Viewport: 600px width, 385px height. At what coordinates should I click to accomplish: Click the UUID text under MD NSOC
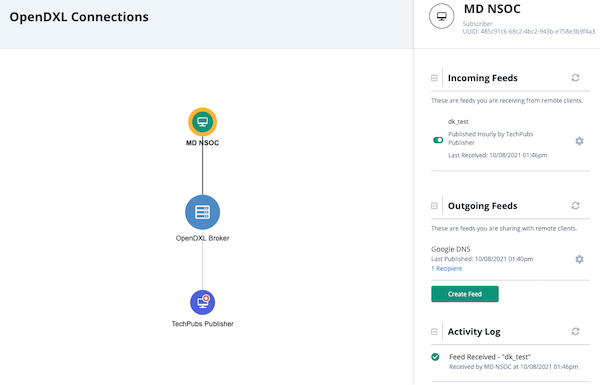(529, 31)
